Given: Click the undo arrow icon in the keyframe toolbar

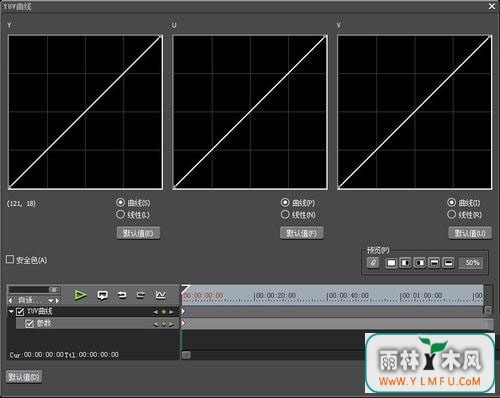Looking at the screenshot, I should pos(122,295).
